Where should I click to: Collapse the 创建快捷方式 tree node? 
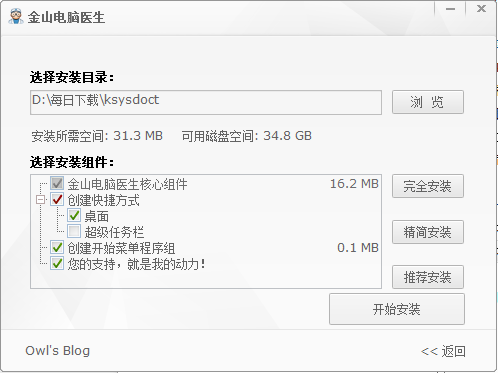tap(41, 200)
